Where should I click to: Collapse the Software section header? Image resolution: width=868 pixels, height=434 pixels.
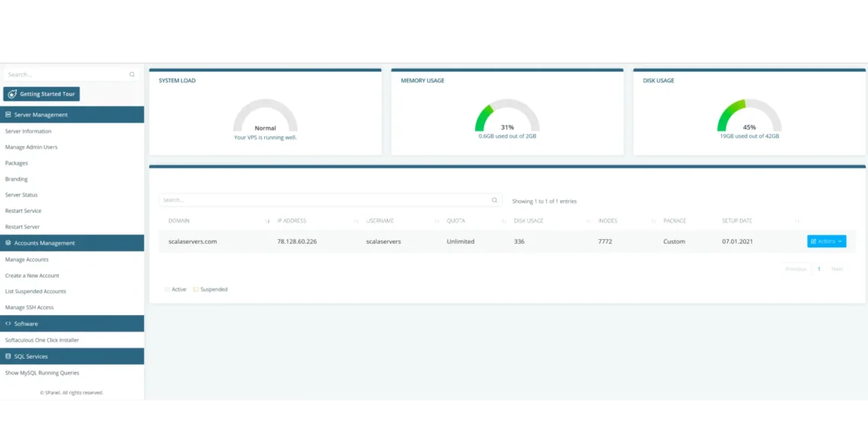[72, 324]
